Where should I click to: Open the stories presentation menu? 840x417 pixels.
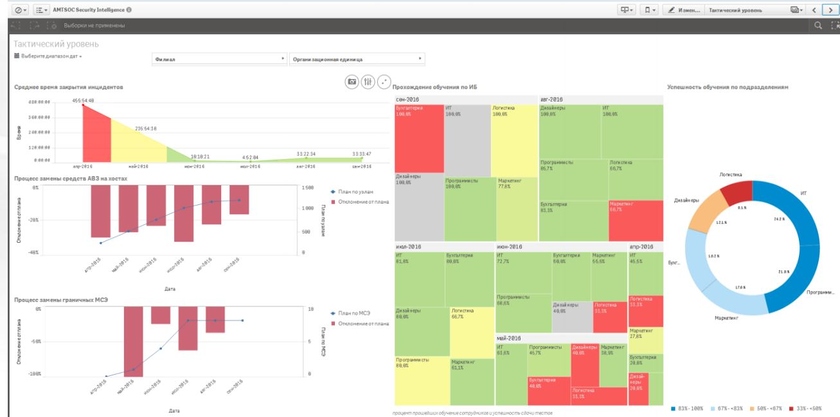tap(627, 9)
